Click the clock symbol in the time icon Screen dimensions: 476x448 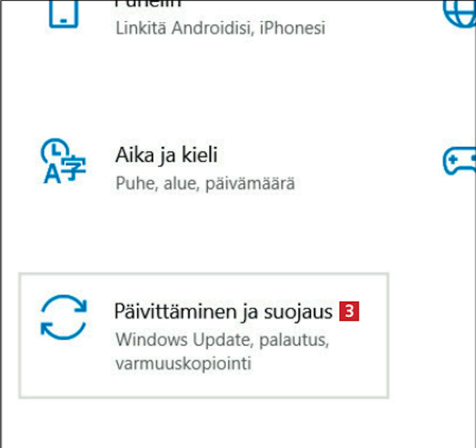click(55, 150)
